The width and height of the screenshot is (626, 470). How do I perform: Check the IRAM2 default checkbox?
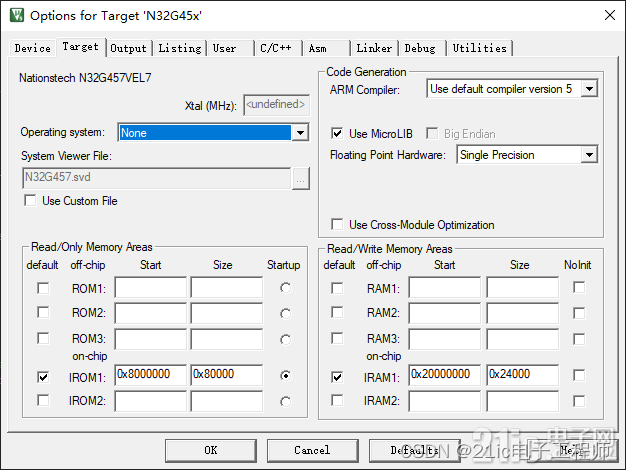pyautogui.click(x=337, y=400)
